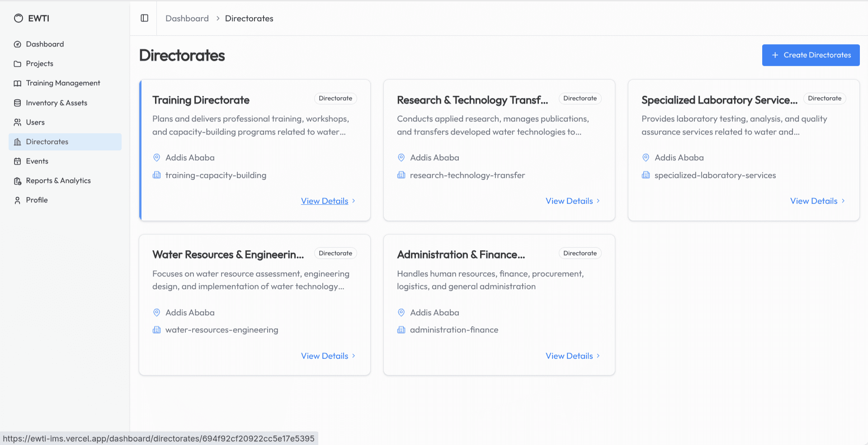Click chevron beside Administration & Finance View Details
The image size is (868, 445).
598,356
